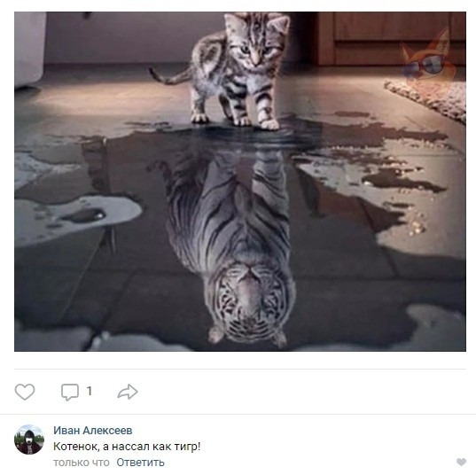Click the fluffy rug in the photo
The width and height of the screenshot is (476, 475).
(x=428, y=98)
